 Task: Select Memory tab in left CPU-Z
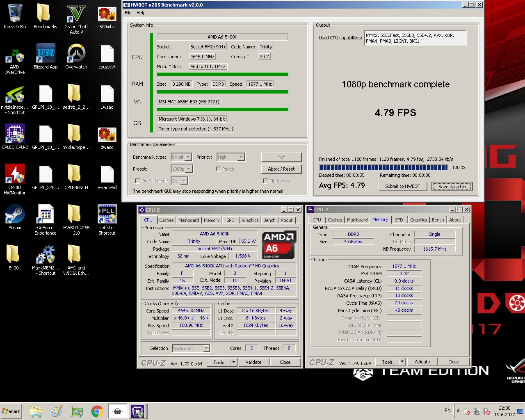[212, 220]
